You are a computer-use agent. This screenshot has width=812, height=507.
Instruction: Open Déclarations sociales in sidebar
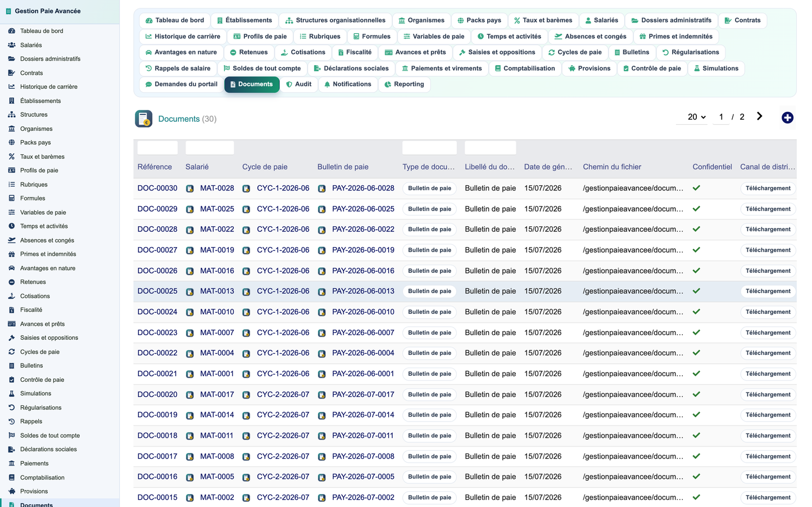tap(48, 450)
